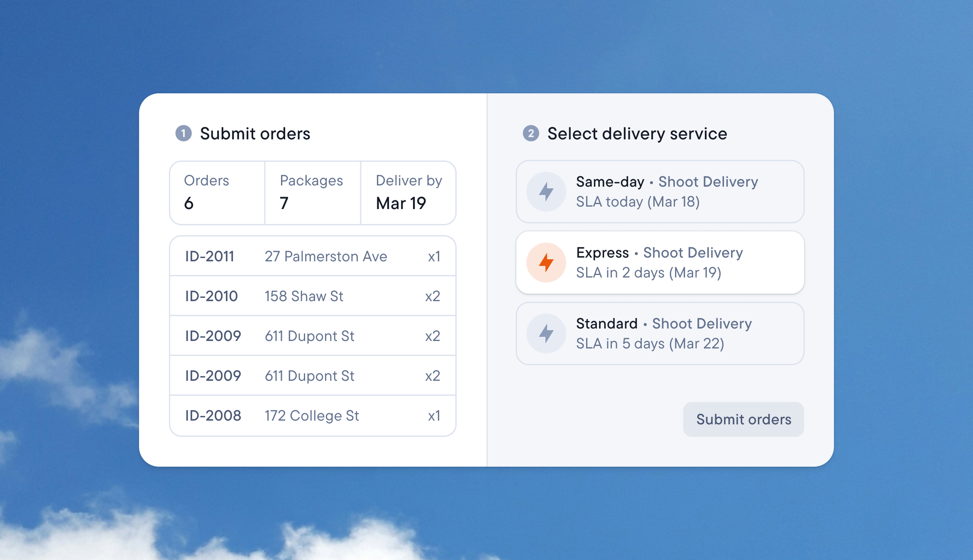Image resolution: width=973 pixels, height=560 pixels.
Task: Click the orange Express lightning bolt icon
Action: tap(546, 263)
